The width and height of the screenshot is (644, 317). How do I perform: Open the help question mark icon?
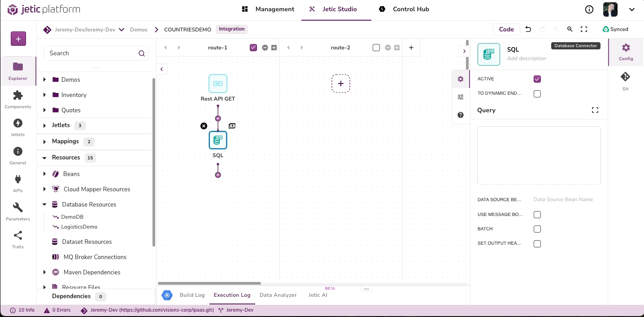[461, 115]
